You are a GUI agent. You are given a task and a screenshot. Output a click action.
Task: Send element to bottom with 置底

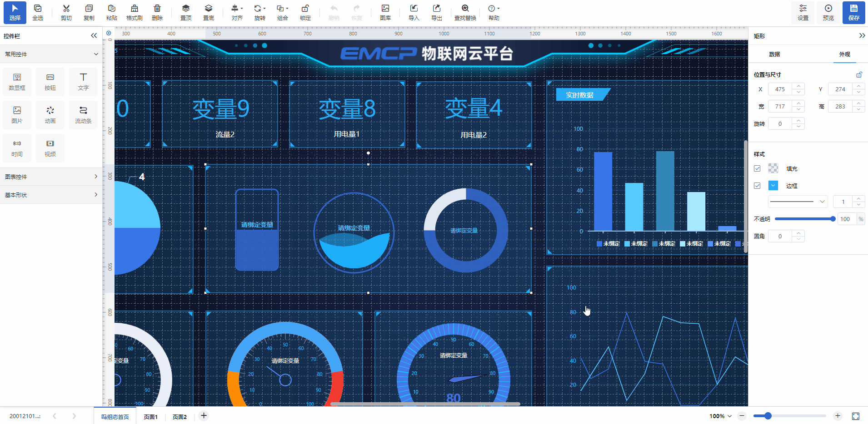coord(209,12)
